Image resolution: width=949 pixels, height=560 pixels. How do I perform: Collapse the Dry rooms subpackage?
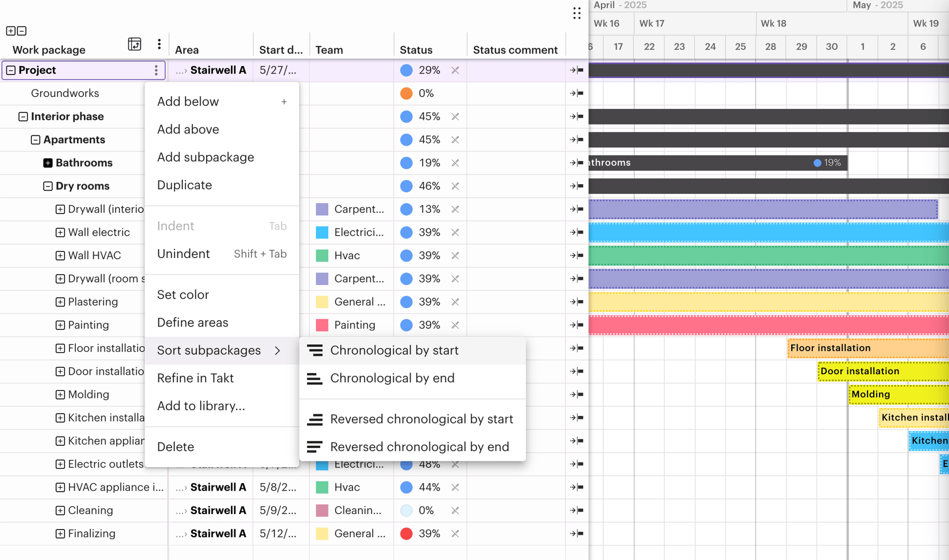click(47, 186)
